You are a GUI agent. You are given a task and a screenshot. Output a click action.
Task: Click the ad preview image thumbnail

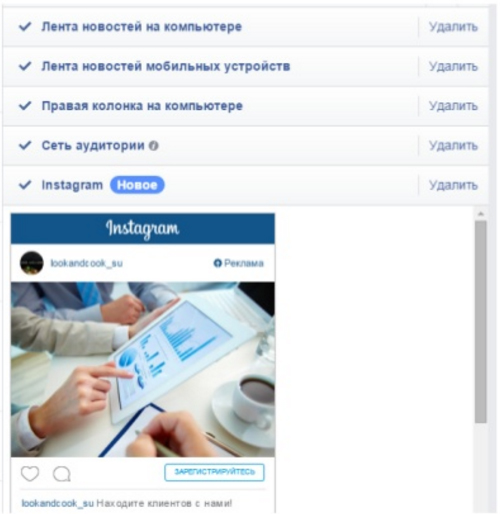click(x=143, y=369)
